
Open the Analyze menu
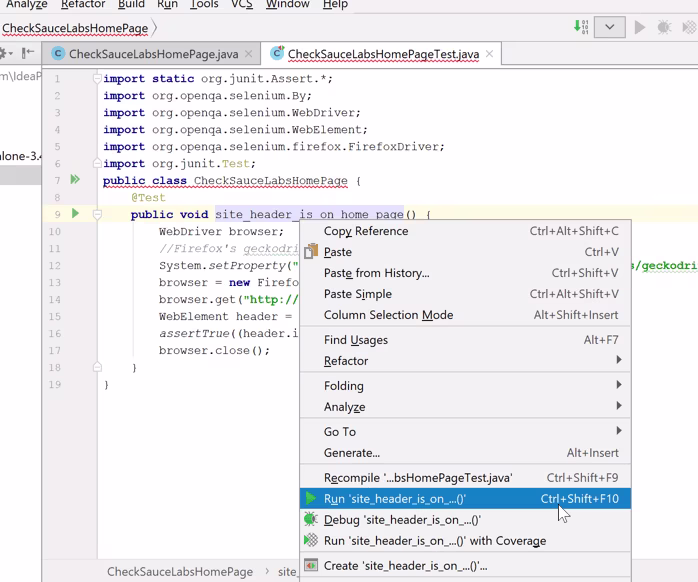pos(26,4)
